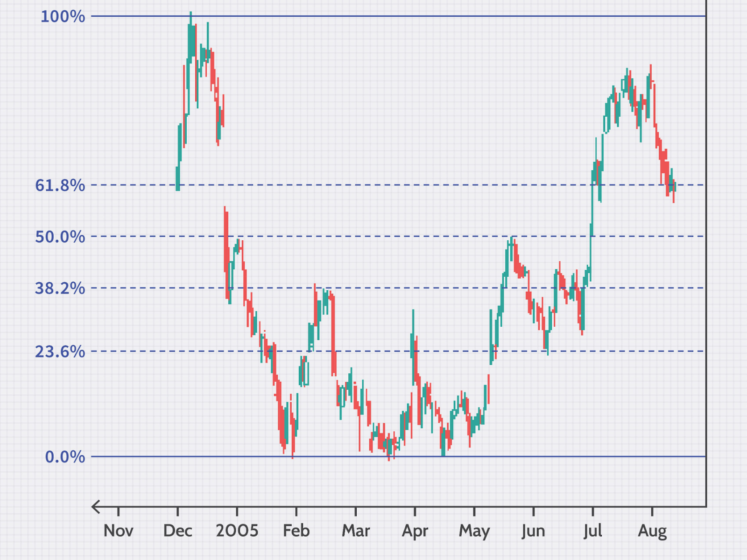Click the 2005 year label on the axis
The width and height of the screenshot is (747, 560).
click(237, 531)
